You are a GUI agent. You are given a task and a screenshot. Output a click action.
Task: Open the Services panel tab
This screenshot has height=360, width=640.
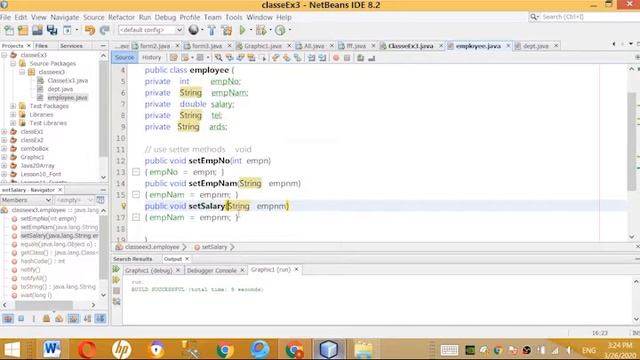click(x=71, y=46)
